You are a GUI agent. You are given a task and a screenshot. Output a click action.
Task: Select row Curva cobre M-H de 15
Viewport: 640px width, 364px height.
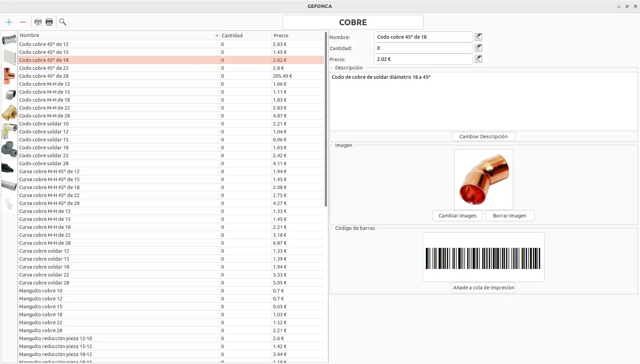point(171,219)
